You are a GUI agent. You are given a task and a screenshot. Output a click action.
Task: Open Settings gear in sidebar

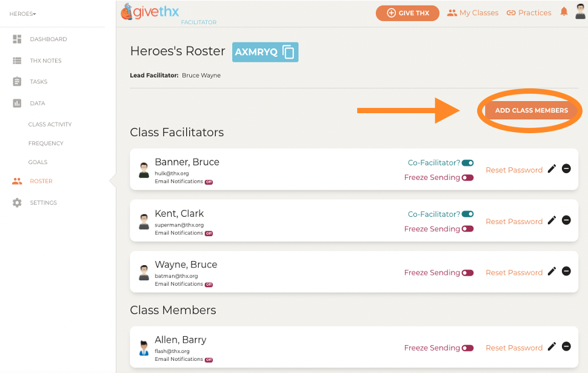[17, 203]
